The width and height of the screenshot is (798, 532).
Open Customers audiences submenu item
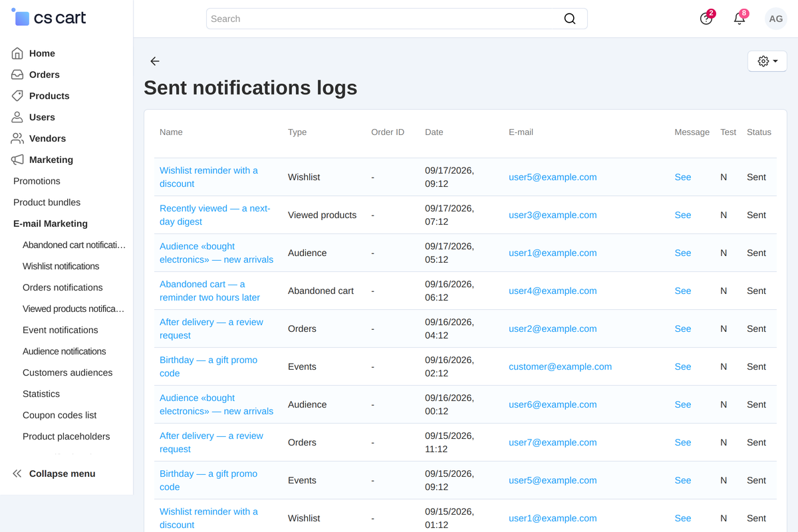click(67, 372)
